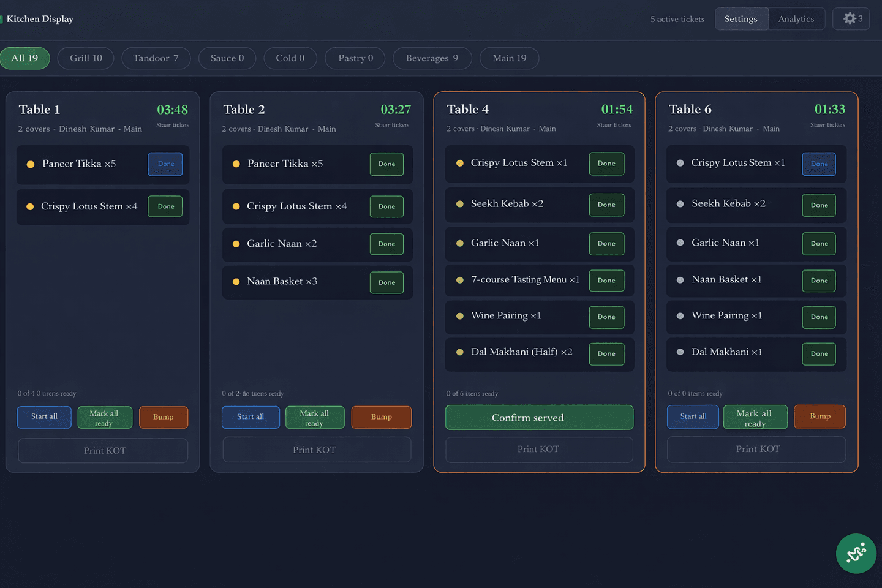The height and width of the screenshot is (588, 882).
Task: Mark all items ready on Table 1
Action: pyautogui.click(x=105, y=417)
